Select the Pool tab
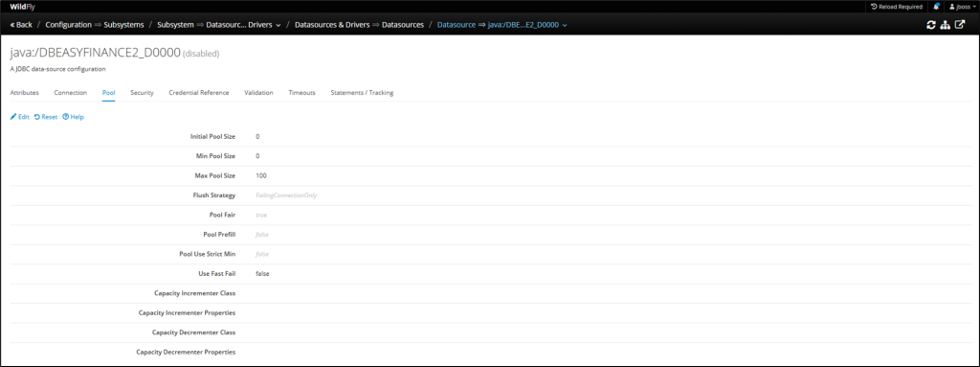Viewport: 980px width, 367px height. point(109,93)
